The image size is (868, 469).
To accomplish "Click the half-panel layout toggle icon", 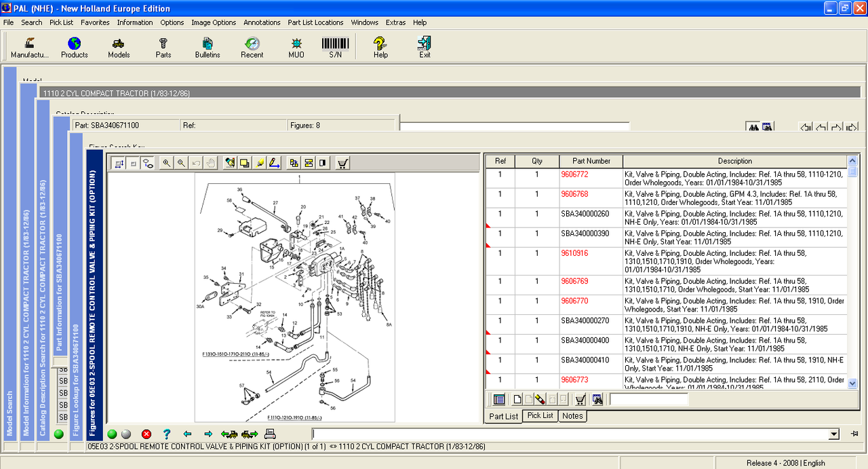I will point(323,163).
